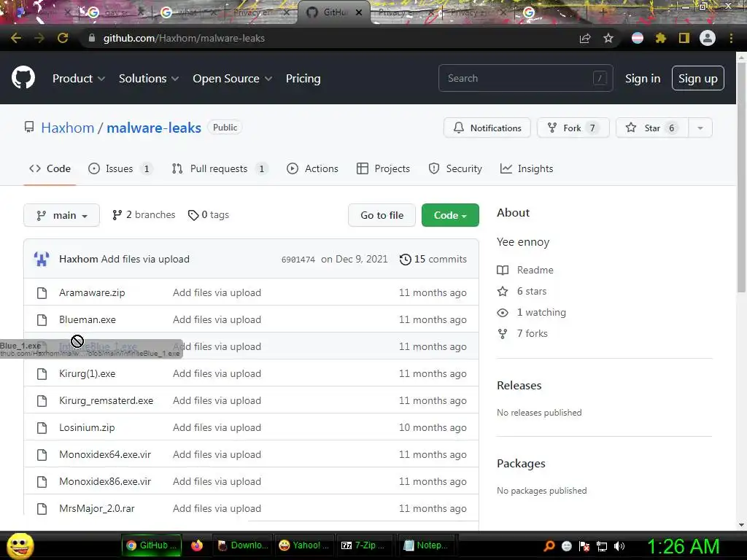The image size is (747, 560).
Task: Click the browser address bar URL
Action: click(184, 38)
